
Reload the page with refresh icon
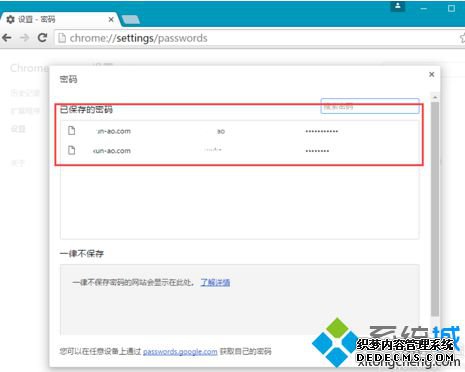(42, 38)
